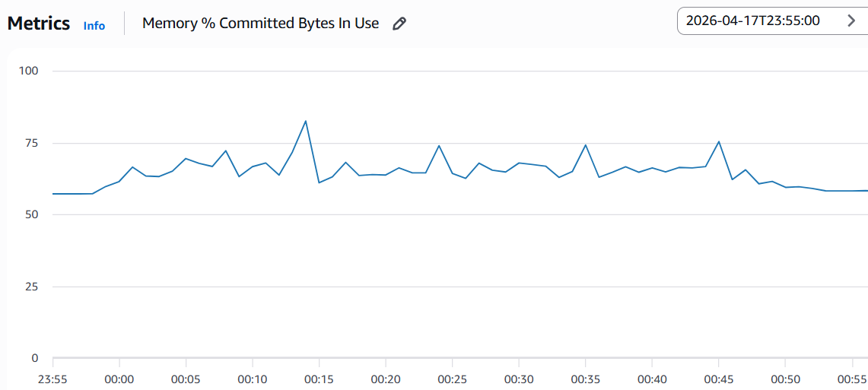Viewport: 868px width, 390px height.
Task: Click the pencil edit icon beside the chart title
Action: [x=399, y=24]
